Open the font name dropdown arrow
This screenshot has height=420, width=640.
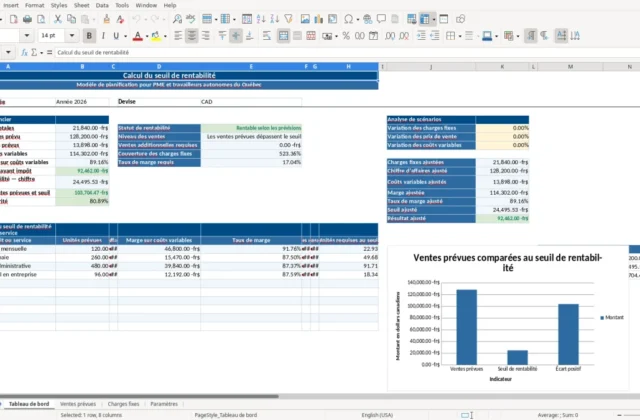(x=27, y=36)
